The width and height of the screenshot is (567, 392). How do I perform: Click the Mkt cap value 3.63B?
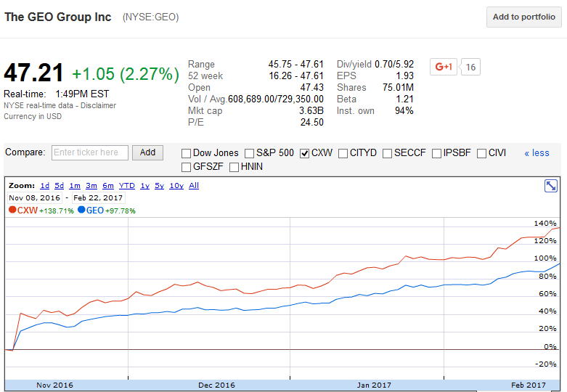click(311, 110)
